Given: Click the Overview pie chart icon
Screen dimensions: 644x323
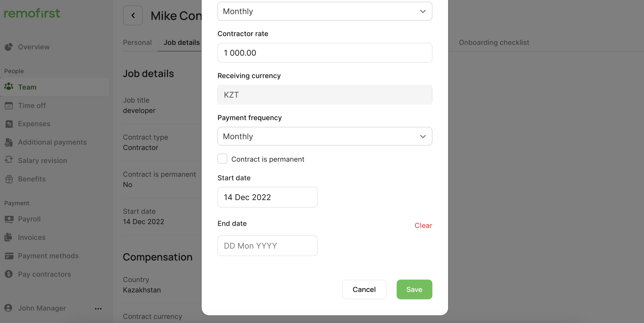Looking at the screenshot, I should pos(9,47).
